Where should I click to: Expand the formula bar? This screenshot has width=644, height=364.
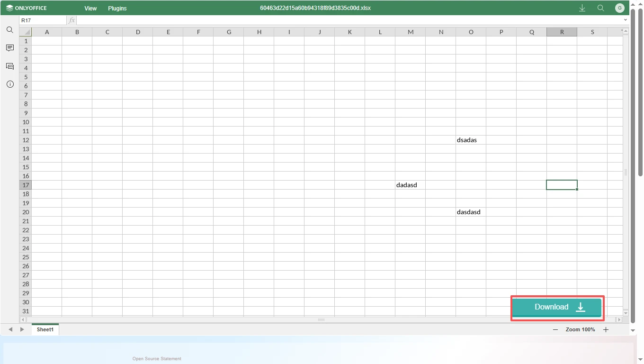click(x=626, y=20)
